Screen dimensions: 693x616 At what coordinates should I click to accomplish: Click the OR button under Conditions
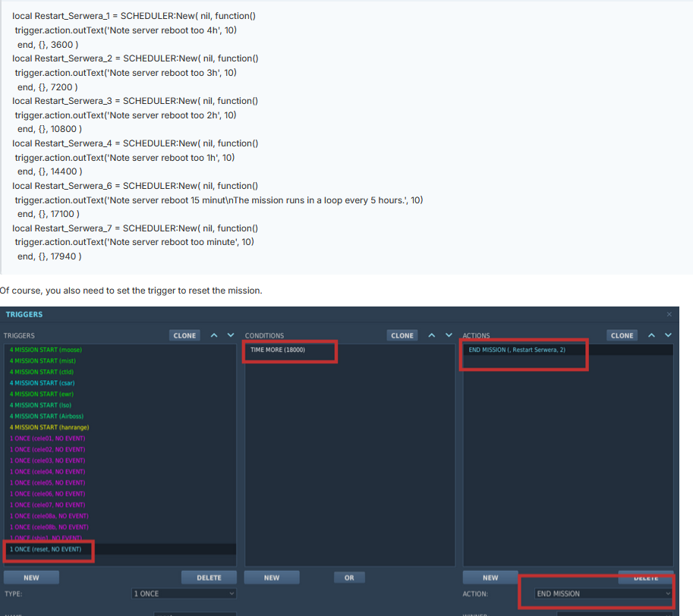[x=349, y=577]
